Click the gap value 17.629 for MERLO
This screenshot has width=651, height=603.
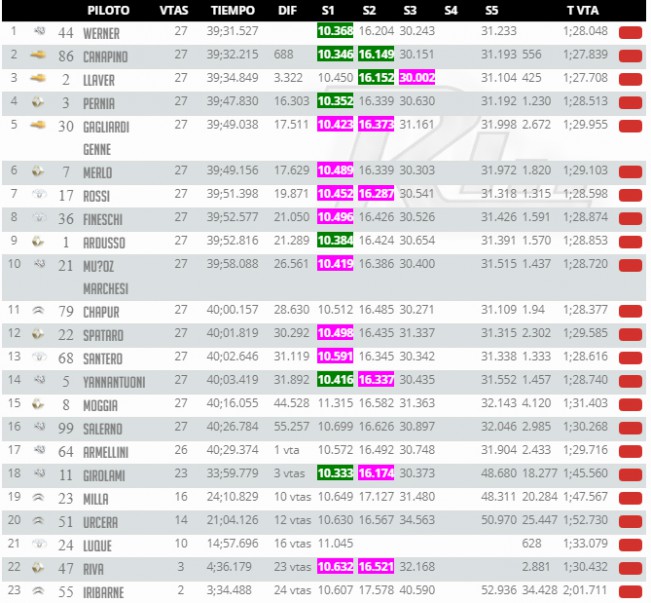(291, 170)
